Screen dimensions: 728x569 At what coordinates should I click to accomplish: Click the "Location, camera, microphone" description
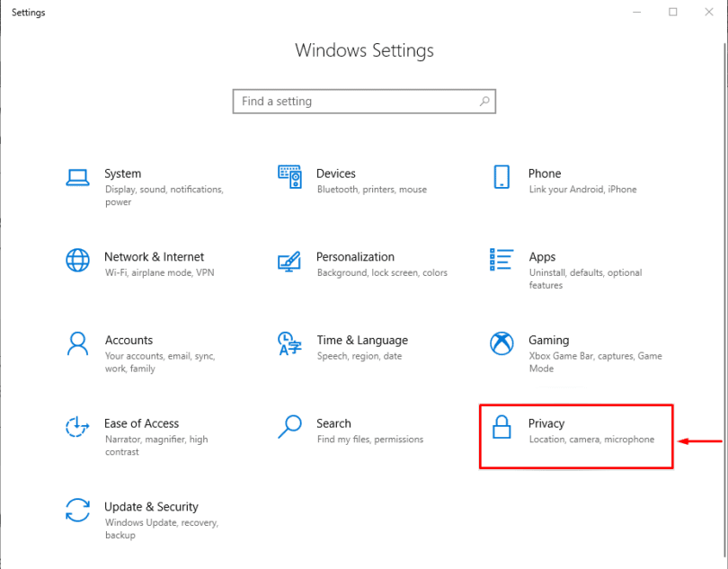point(592,440)
